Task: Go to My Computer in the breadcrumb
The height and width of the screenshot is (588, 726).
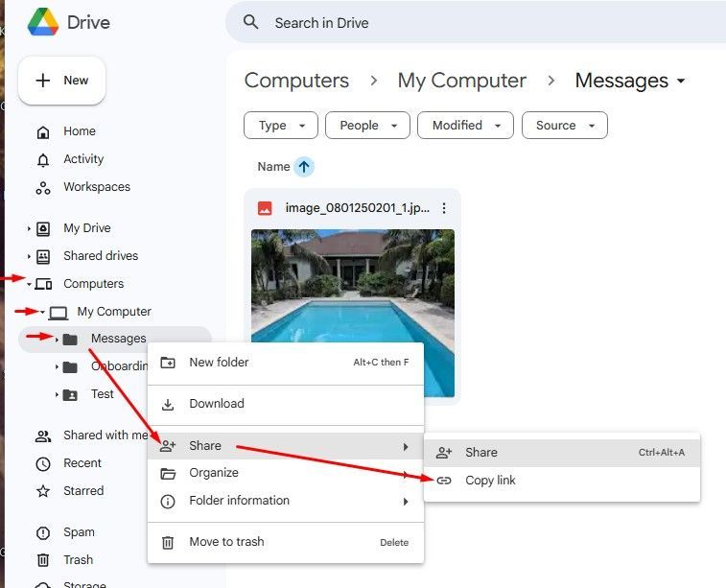Action: [x=461, y=81]
